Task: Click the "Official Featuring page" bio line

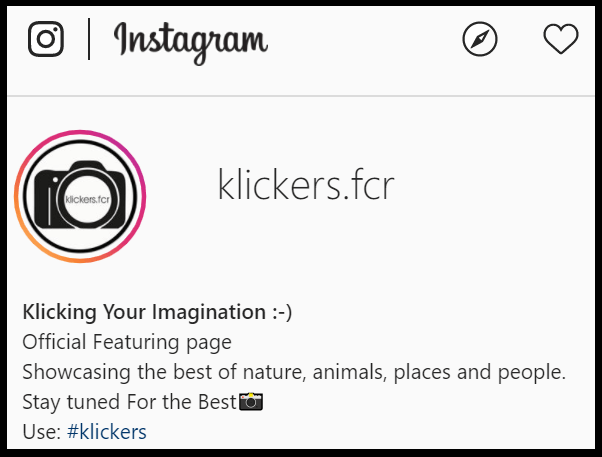Action: 127,342
